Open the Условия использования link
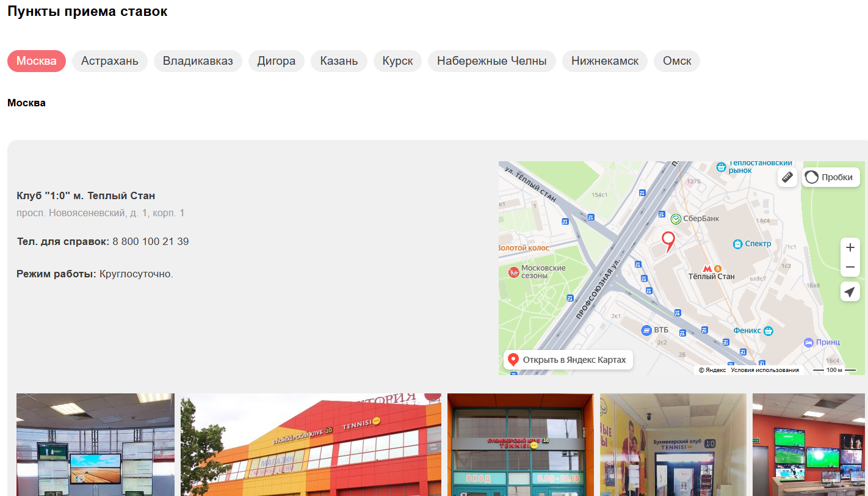Image resolution: width=868 pixels, height=496 pixels. click(x=765, y=370)
